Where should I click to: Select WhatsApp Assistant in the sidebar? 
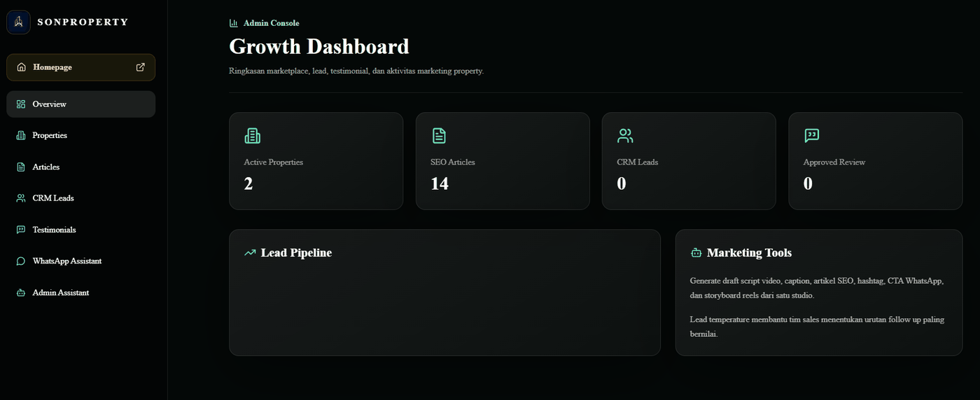pos(81,261)
